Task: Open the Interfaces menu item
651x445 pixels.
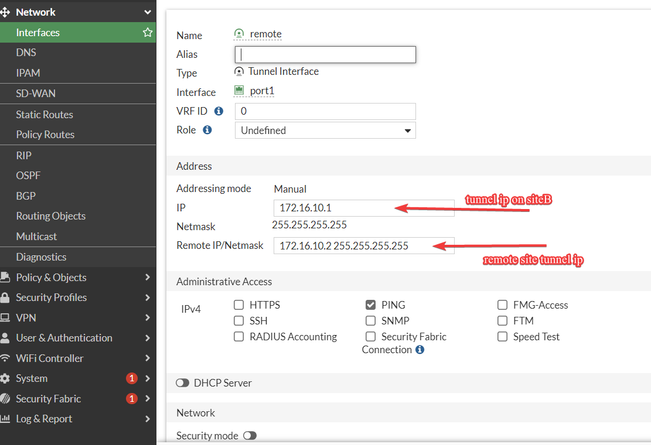Action: click(x=78, y=32)
